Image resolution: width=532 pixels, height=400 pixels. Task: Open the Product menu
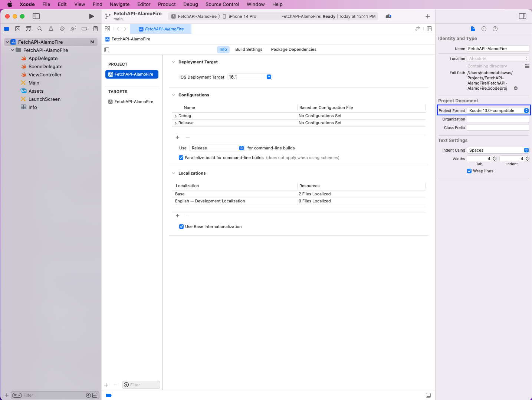pos(167,4)
